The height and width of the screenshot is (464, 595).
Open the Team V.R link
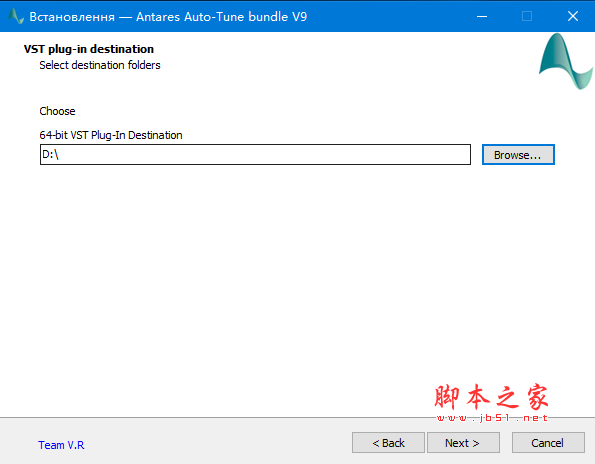click(61, 445)
